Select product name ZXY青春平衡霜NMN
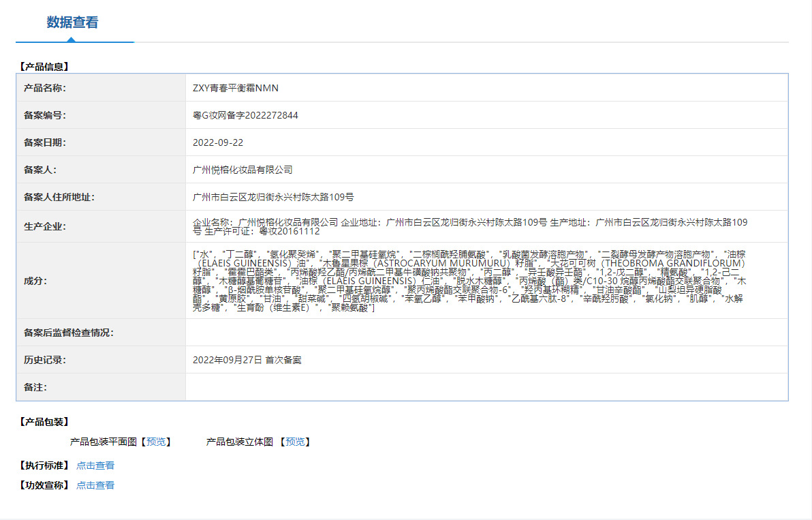 pos(236,88)
